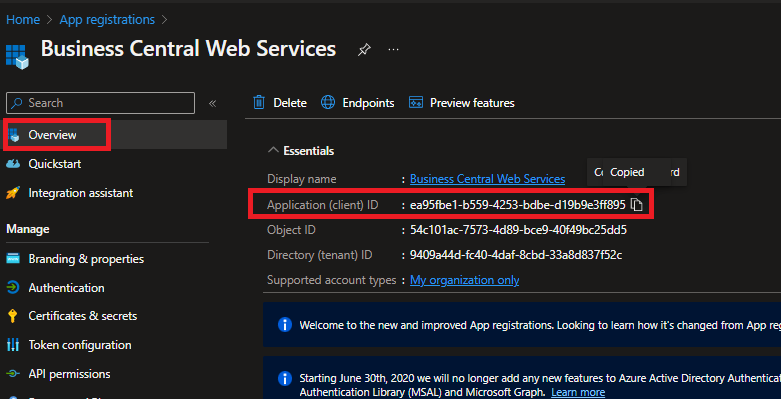This screenshot has width=781, height=399.
Task: Click the Integration assistant rocket icon
Action: tap(13, 193)
